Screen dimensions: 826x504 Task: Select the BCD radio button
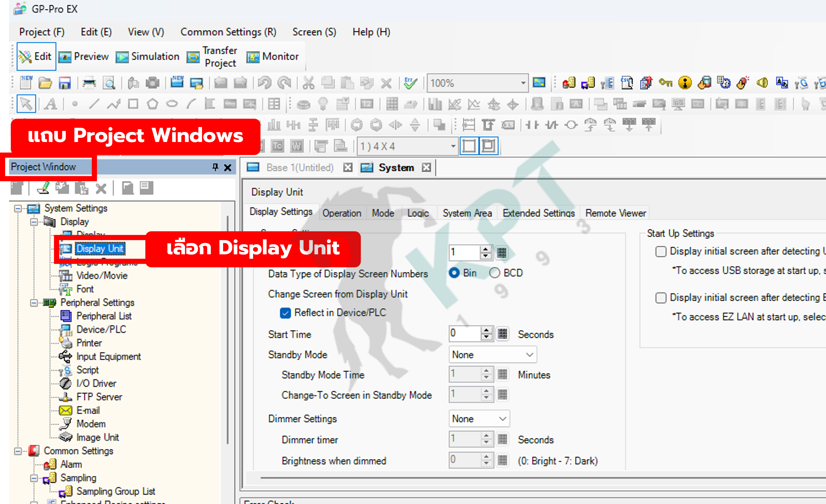pyautogui.click(x=494, y=273)
